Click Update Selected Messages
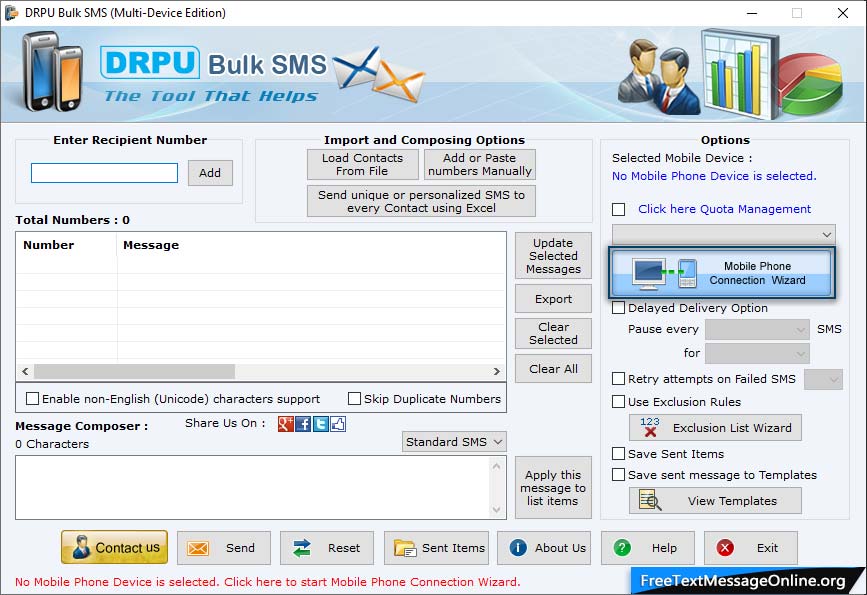 coord(553,255)
